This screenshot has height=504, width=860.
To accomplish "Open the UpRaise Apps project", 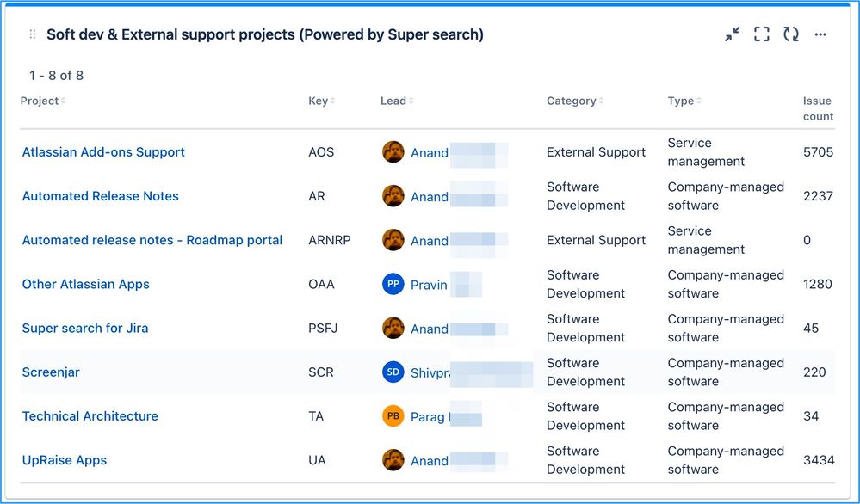I will (65, 460).
